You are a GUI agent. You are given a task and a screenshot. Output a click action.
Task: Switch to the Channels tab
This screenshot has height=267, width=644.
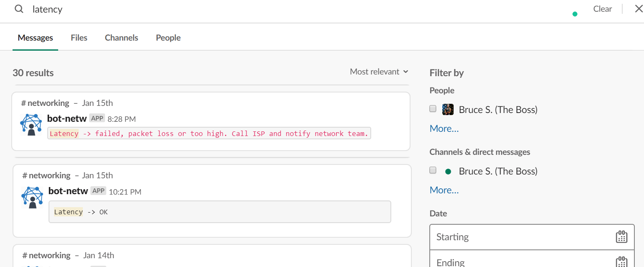(121, 38)
